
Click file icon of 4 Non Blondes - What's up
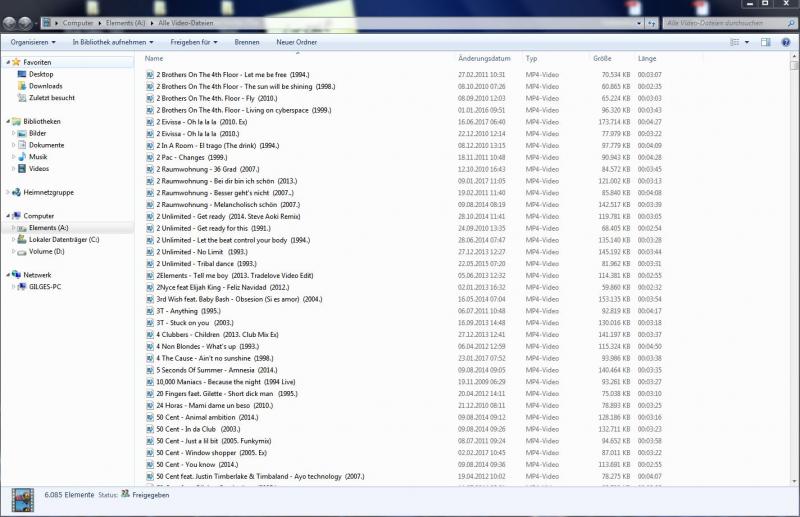pyautogui.click(x=150, y=347)
